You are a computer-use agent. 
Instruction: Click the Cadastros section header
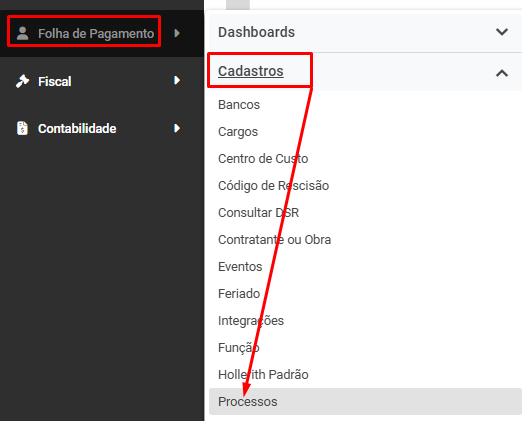tap(251, 71)
